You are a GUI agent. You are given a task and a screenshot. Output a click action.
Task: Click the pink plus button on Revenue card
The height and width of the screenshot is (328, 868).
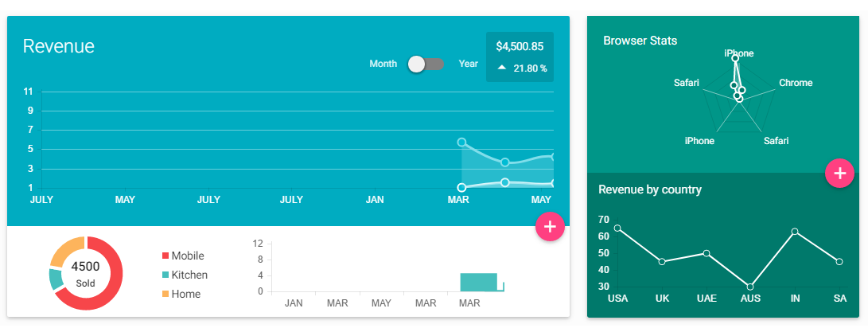point(550,227)
